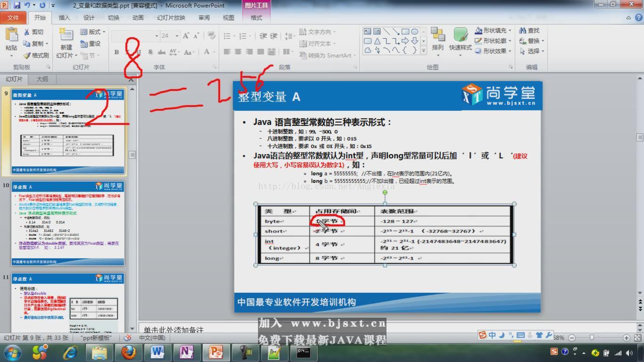Viewport: 644px width, 362px height.
Task: Click the Format Painter (格式刷) button
Action: (36, 55)
